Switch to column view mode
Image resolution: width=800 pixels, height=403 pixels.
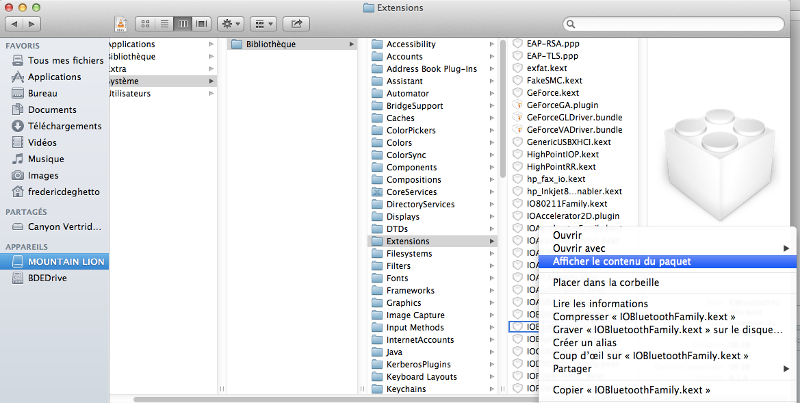pos(183,24)
